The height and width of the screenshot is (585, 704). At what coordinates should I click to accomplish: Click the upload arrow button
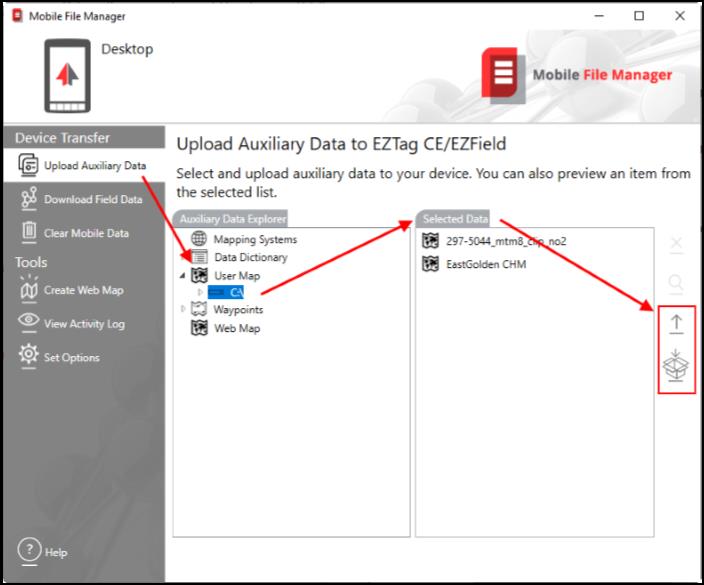tap(676, 325)
